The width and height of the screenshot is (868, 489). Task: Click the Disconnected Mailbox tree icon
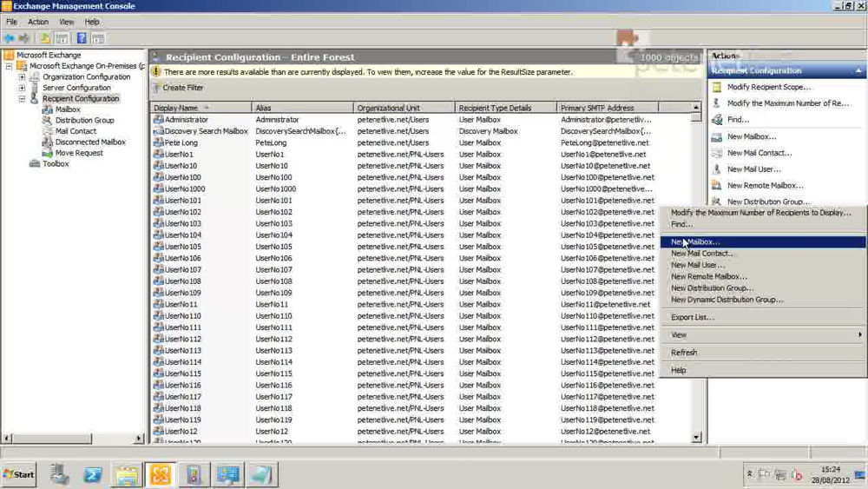pyautogui.click(x=48, y=142)
